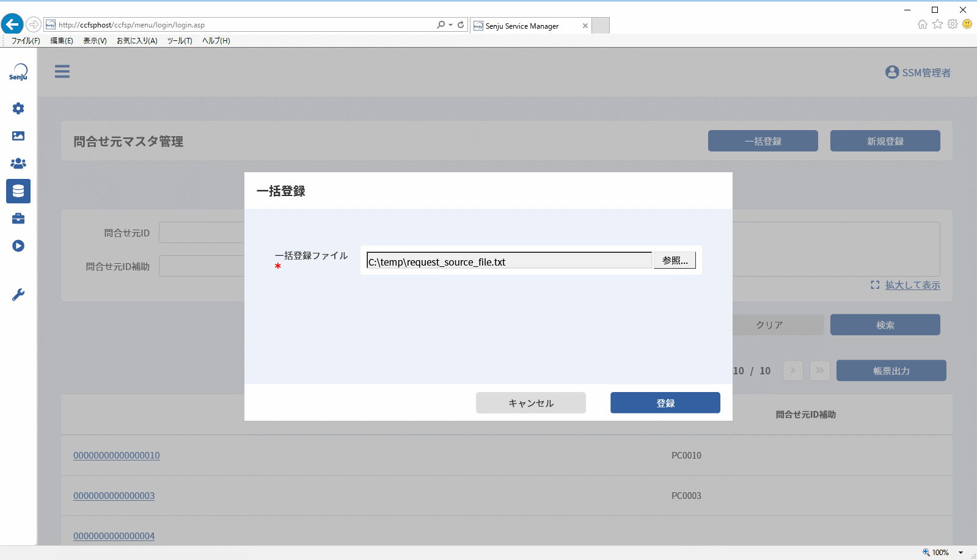This screenshot has width=977, height=560.
Task: Click 登録 button in dialog
Action: [665, 403]
